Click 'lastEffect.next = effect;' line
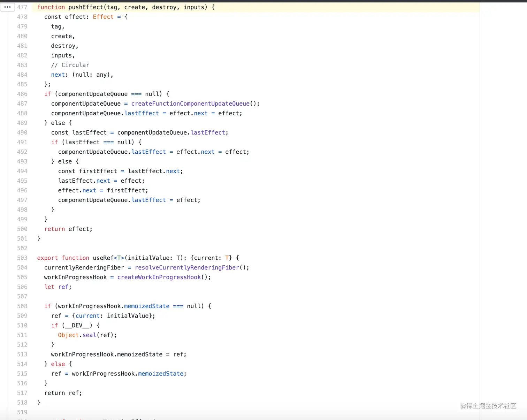527x420 pixels. (101, 181)
